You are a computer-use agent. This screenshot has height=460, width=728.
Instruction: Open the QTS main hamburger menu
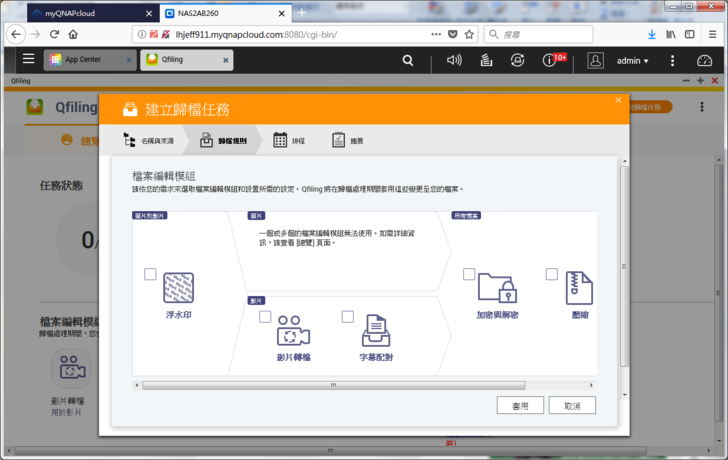(x=28, y=60)
